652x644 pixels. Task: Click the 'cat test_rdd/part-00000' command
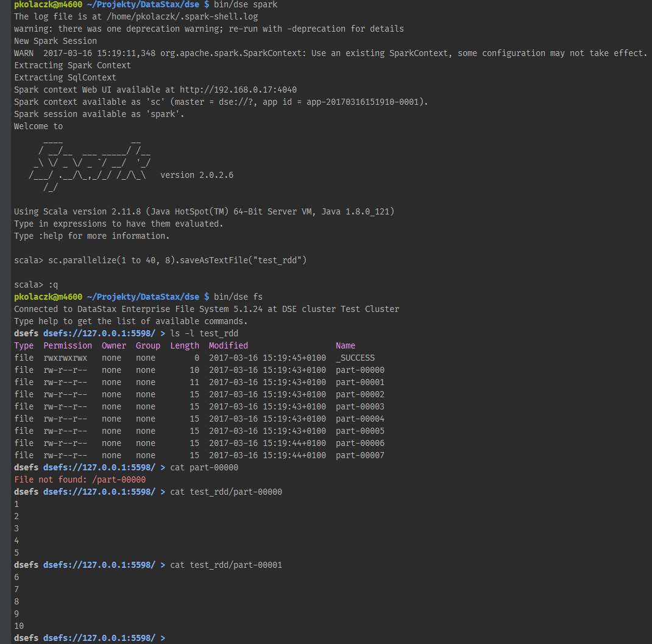click(226, 492)
